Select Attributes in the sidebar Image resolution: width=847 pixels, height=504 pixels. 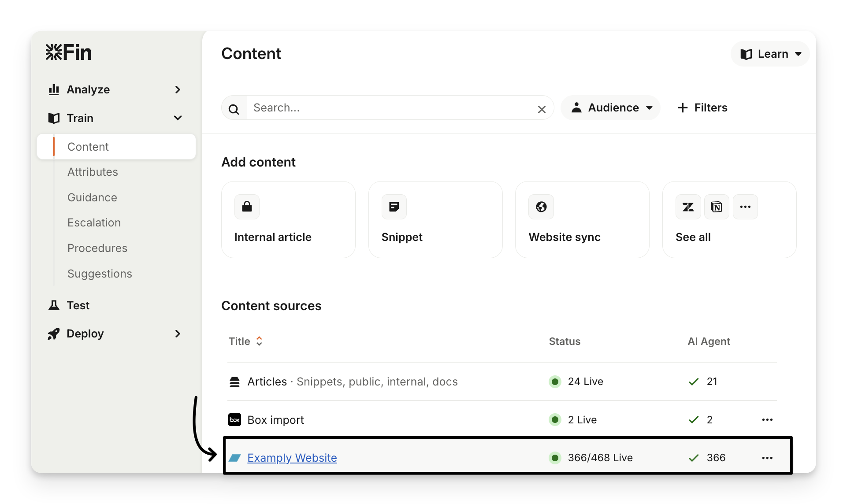click(x=93, y=172)
